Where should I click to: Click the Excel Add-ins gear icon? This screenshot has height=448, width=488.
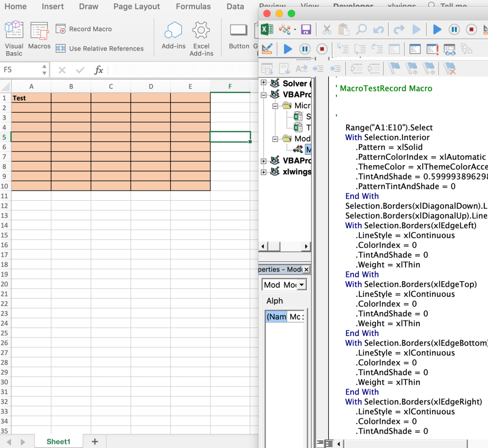(201, 30)
